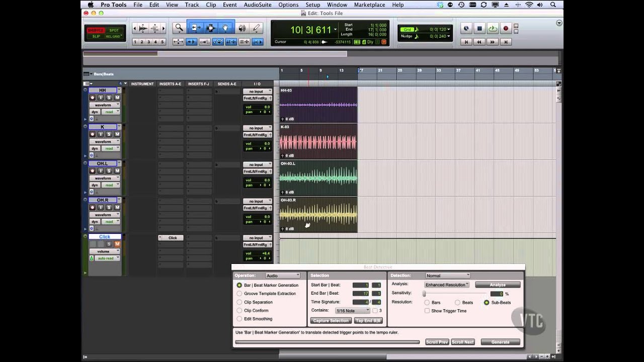This screenshot has width=644, height=362.
Task: Select the Grabber hand tool
Action: 225,29
